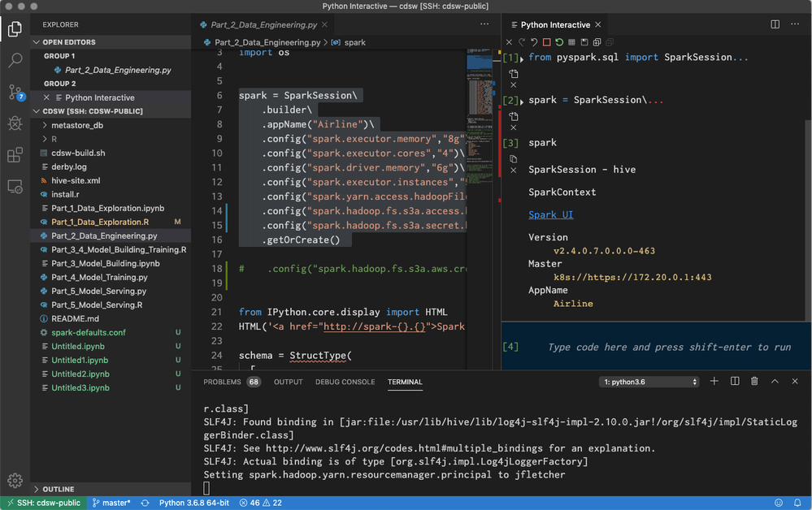The height and width of the screenshot is (510, 812).
Task: Click the feedback smiley in status bar
Action: [x=779, y=503]
